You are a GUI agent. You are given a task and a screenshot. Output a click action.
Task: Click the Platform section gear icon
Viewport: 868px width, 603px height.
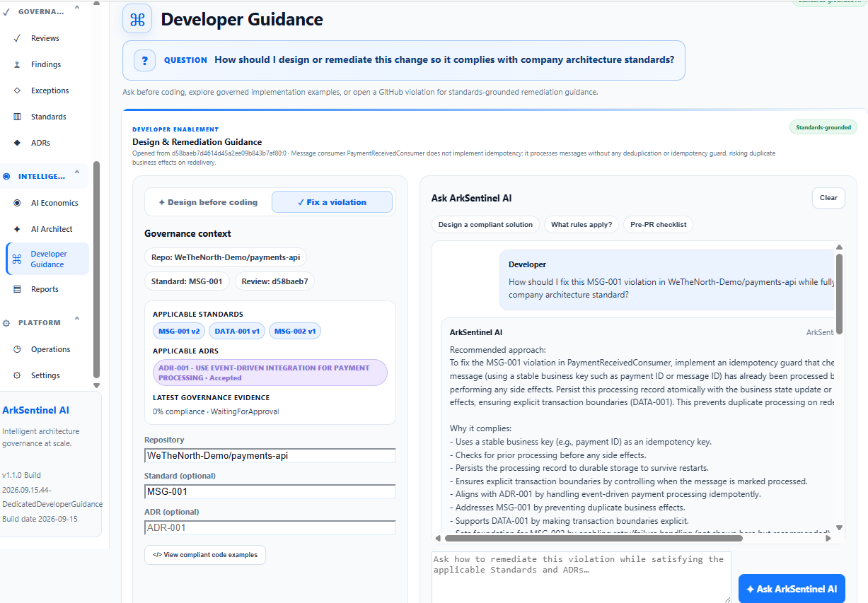coord(6,323)
